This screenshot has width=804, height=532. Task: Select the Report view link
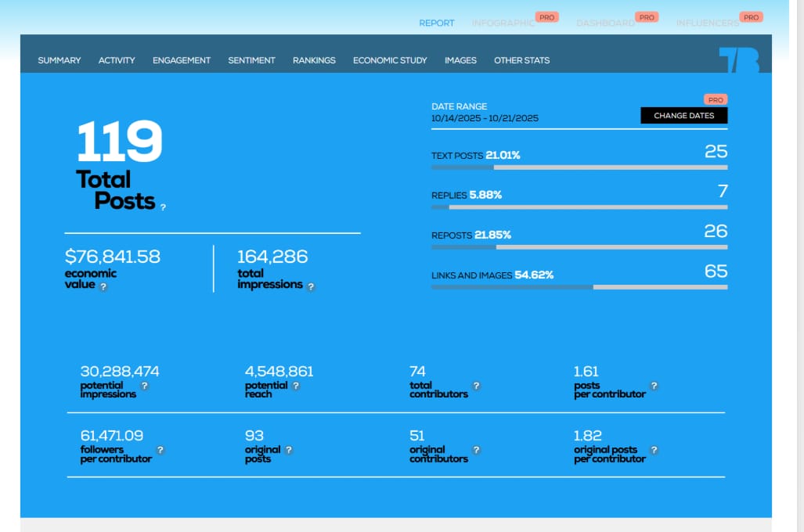coord(436,23)
